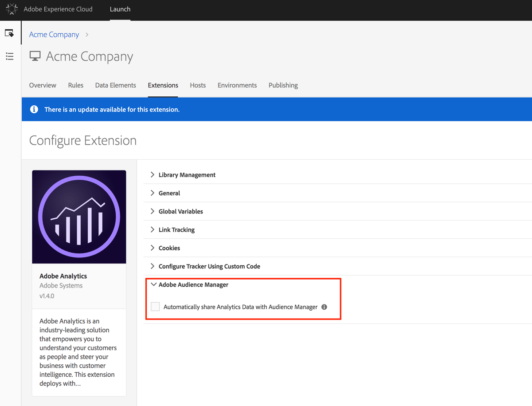The image size is (532, 406).
Task: Click the breadcrumb arrow after Acme Company
Action: [x=86, y=34]
